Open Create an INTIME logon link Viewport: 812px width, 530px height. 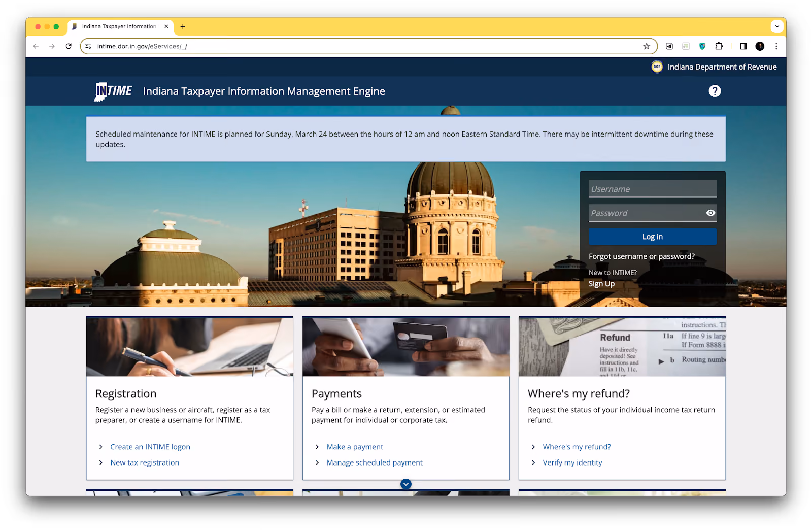click(150, 447)
